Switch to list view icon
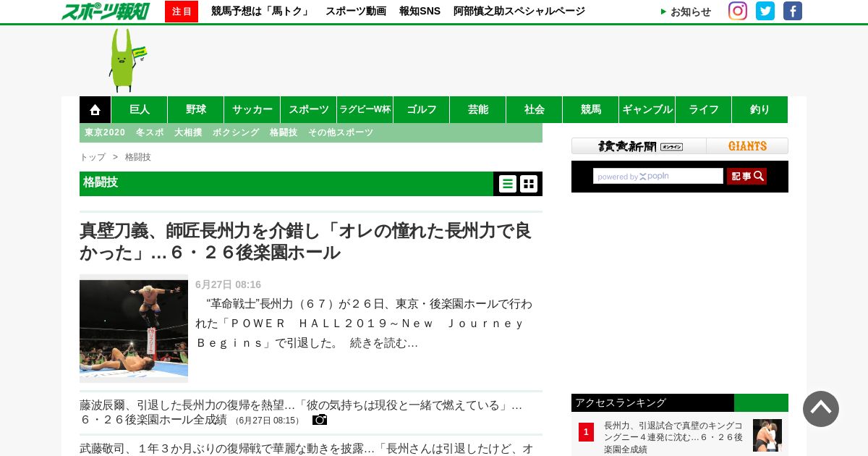 pyautogui.click(x=508, y=184)
